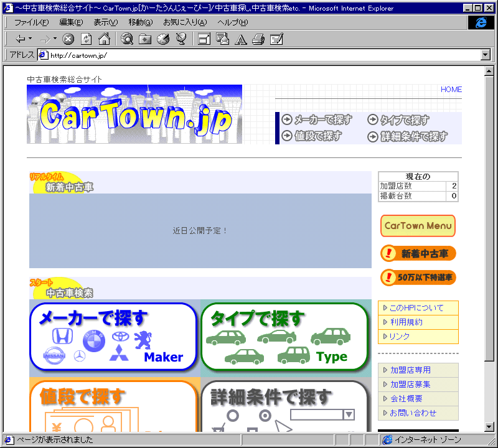Go to the Home page icon
The image size is (498, 448).
pos(104,39)
